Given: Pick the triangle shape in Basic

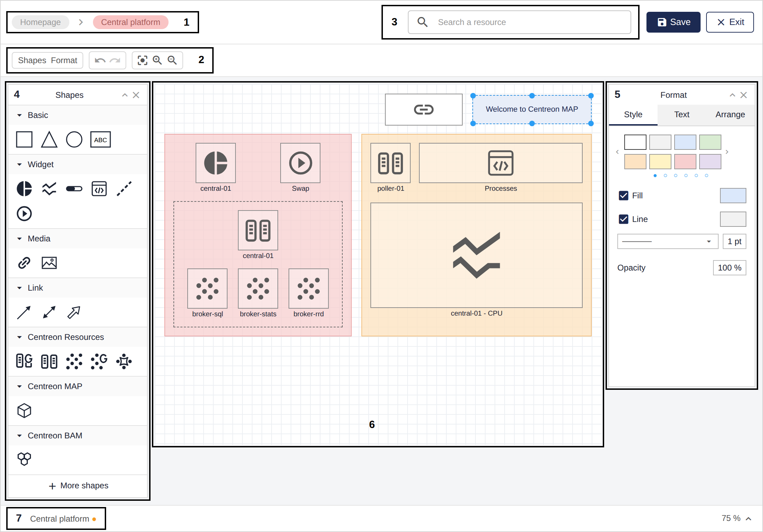Looking at the screenshot, I should (x=49, y=139).
